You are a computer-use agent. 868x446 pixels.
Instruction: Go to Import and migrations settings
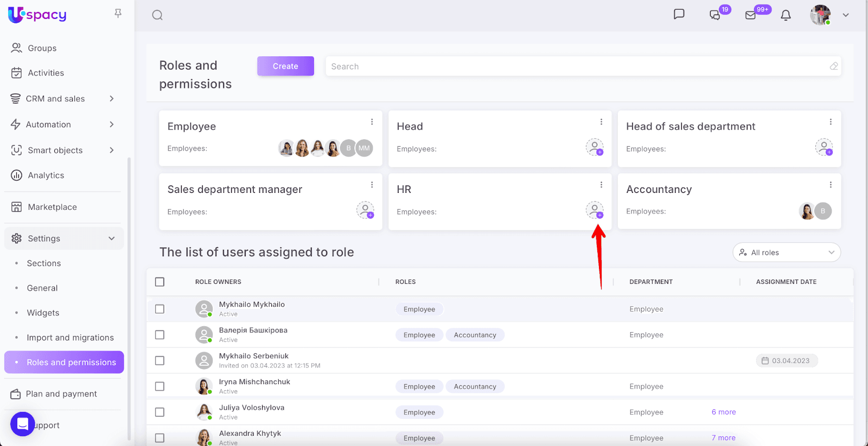click(70, 338)
